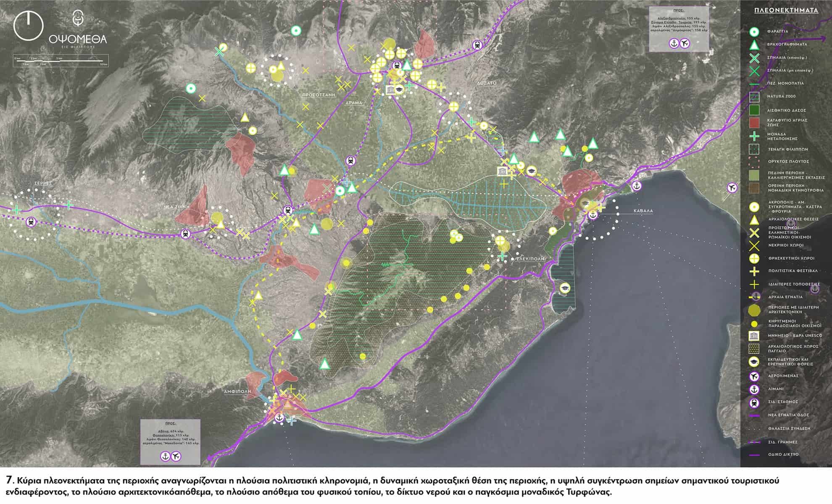
Task: Click the compass circle at top left
Action: pyautogui.click(x=28, y=26)
